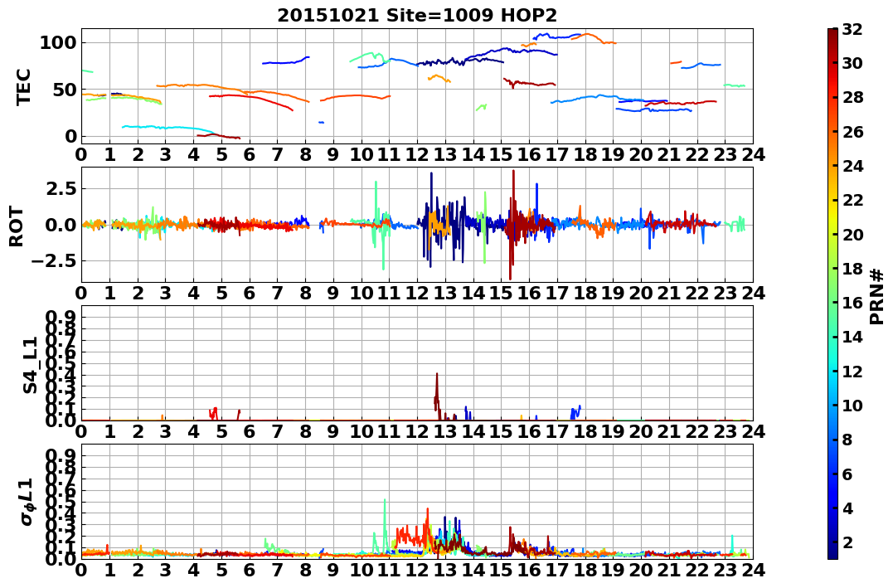
Task: Select the 16 label on the PRN colorbar
Action: tap(852, 303)
